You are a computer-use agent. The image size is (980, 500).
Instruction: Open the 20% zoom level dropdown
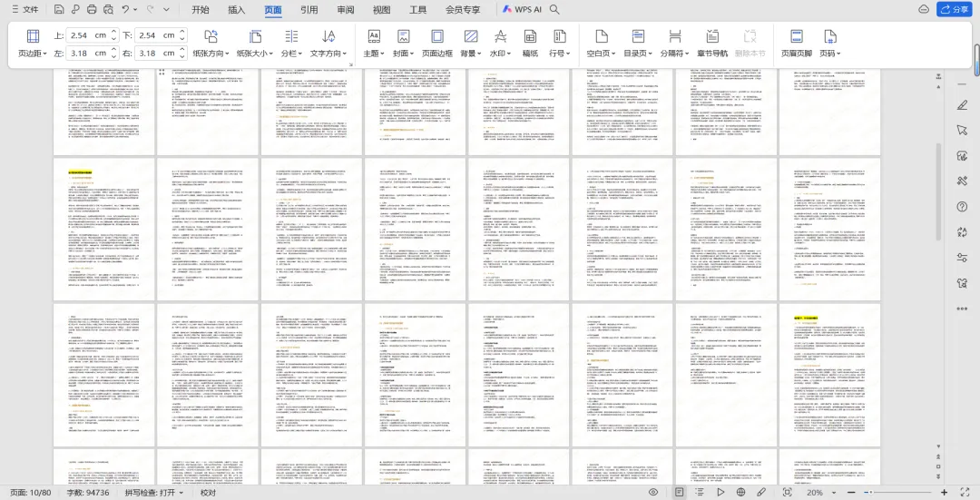point(820,493)
